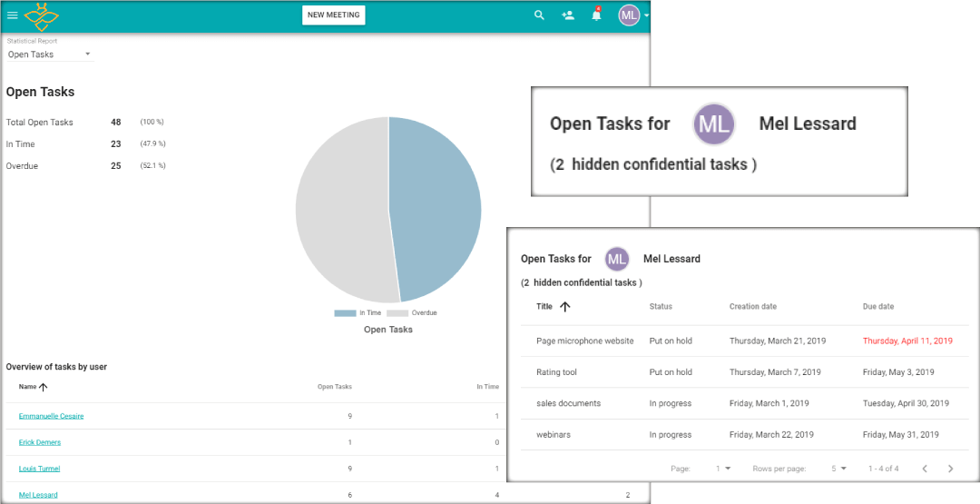Screen dimensions: 980x504
Task: Click the add user icon
Action: click(x=568, y=15)
